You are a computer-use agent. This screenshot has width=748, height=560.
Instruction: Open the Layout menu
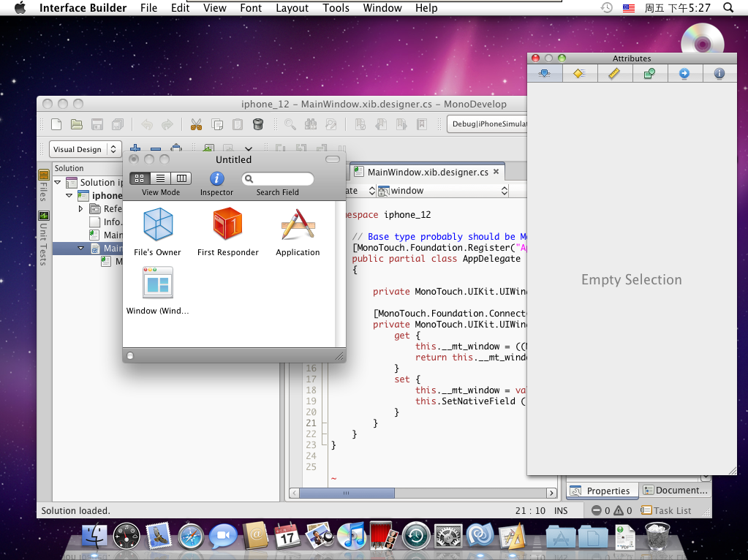click(292, 8)
